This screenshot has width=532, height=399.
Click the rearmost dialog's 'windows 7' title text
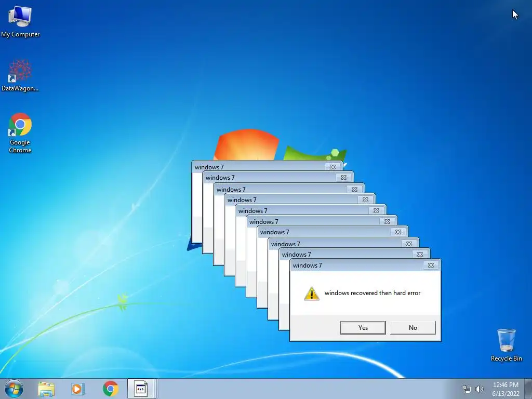click(x=209, y=167)
